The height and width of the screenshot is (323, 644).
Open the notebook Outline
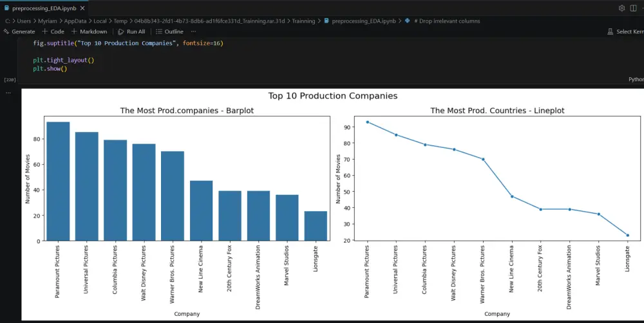tap(169, 32)
